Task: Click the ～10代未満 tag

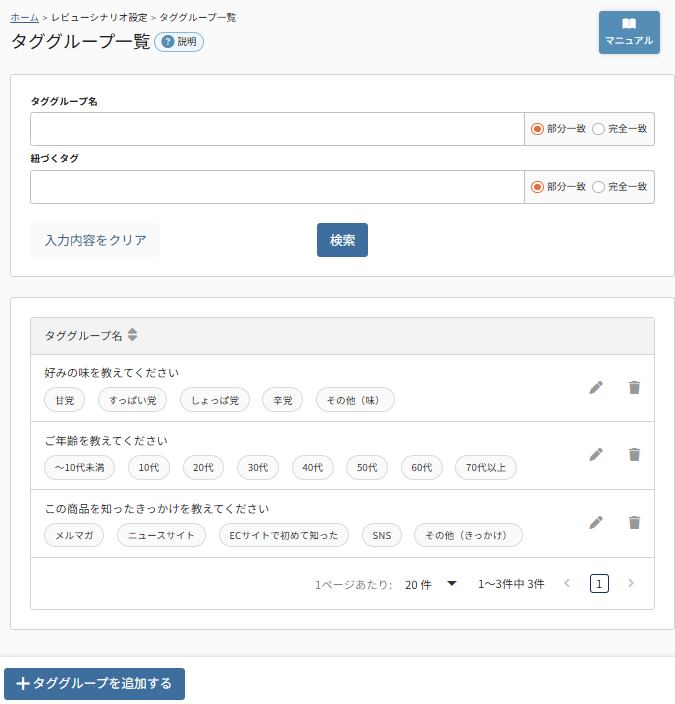Action: (79, 467)
